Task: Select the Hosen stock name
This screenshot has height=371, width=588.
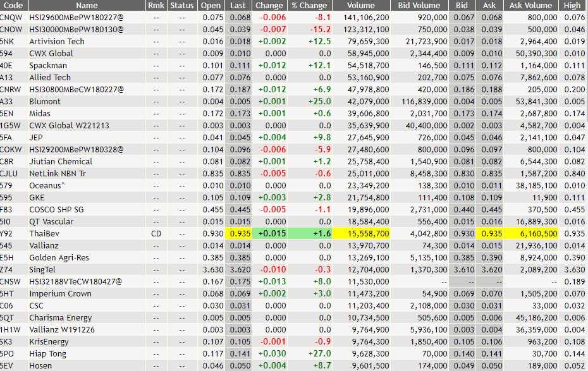Action: click(40, 365)
